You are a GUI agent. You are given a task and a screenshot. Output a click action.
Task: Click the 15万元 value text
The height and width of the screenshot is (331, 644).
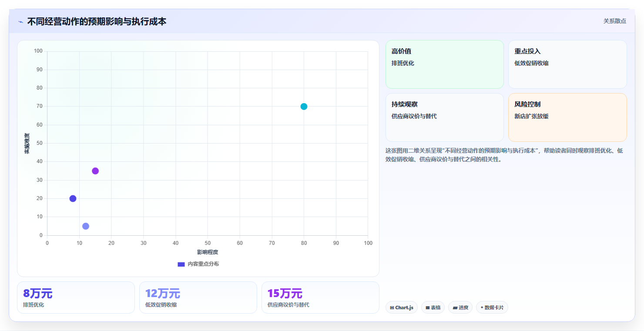click(285, 294)
